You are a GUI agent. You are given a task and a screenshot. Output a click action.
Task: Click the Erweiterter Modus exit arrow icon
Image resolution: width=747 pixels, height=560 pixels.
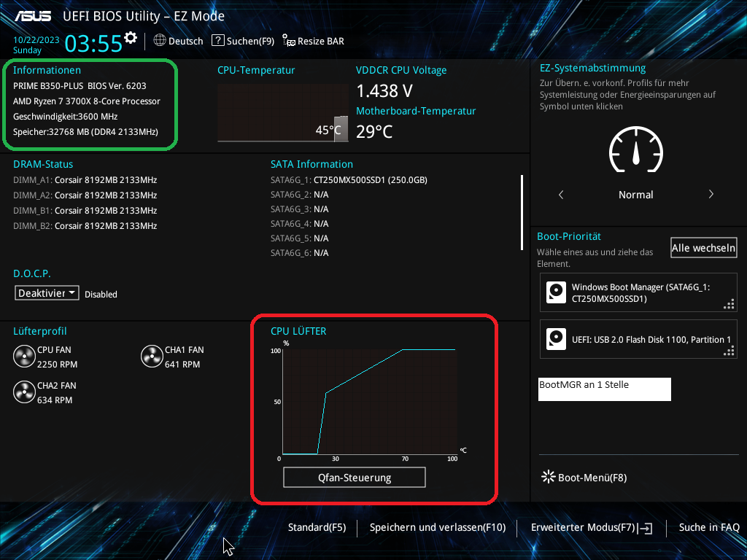[646, 528]
